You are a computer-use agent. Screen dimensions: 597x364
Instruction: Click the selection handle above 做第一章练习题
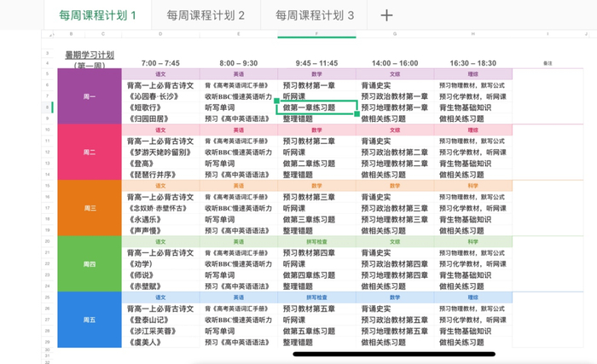277,101
